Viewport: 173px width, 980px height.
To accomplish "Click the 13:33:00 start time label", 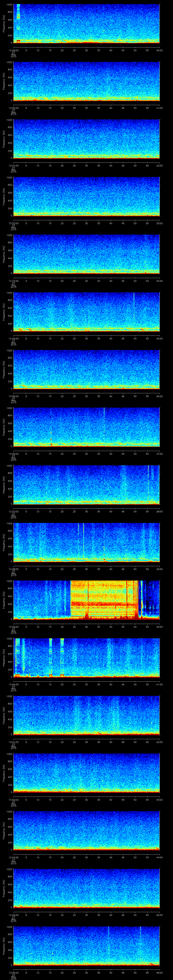I will coord(13,281).
